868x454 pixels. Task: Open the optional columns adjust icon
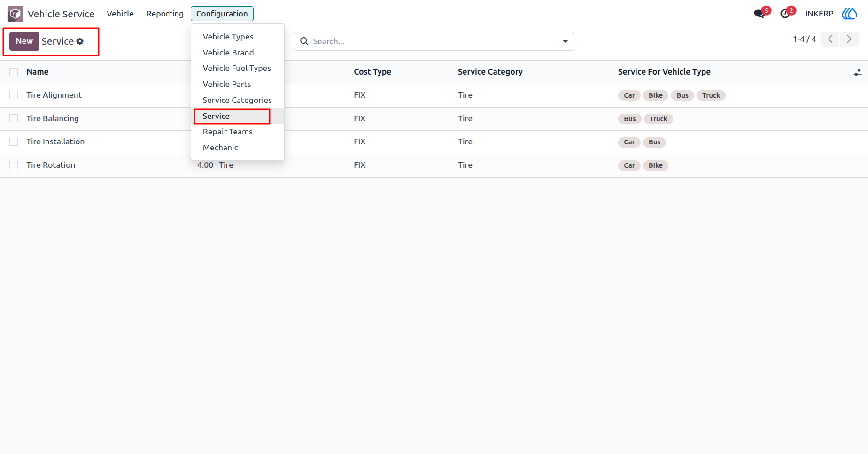tap(858, 72)
